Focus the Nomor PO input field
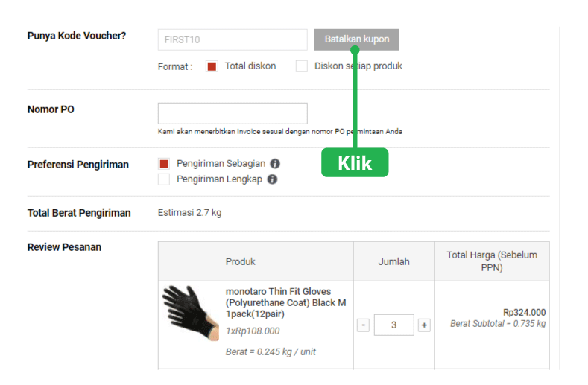 233,113
